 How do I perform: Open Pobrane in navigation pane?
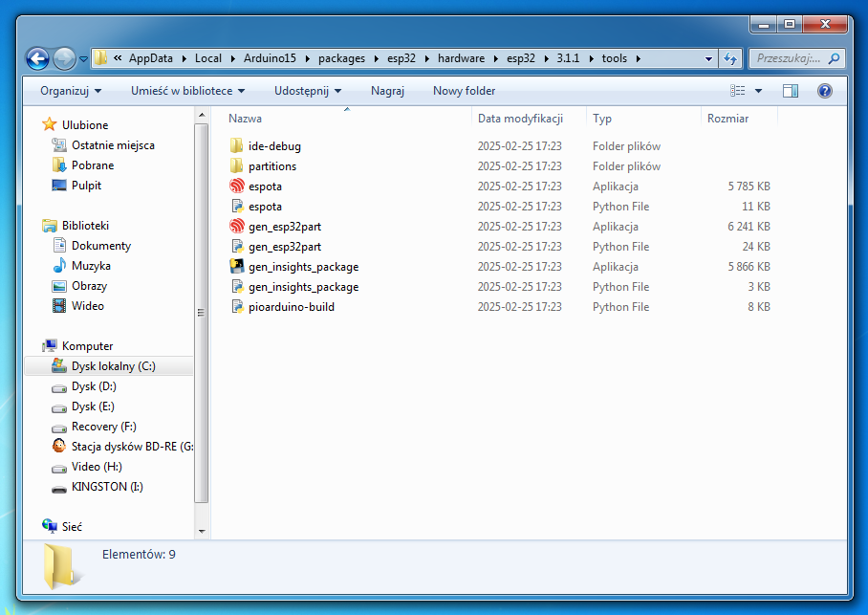coord(93,165)
